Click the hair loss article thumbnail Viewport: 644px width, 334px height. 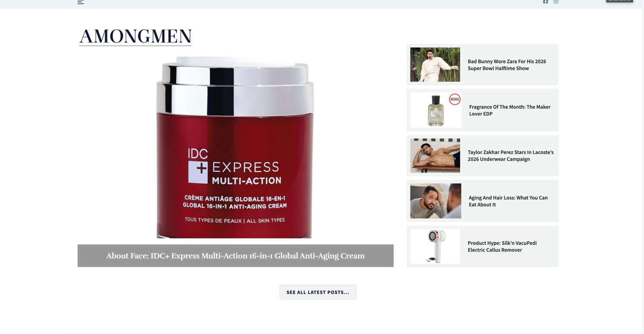[436, 201]
